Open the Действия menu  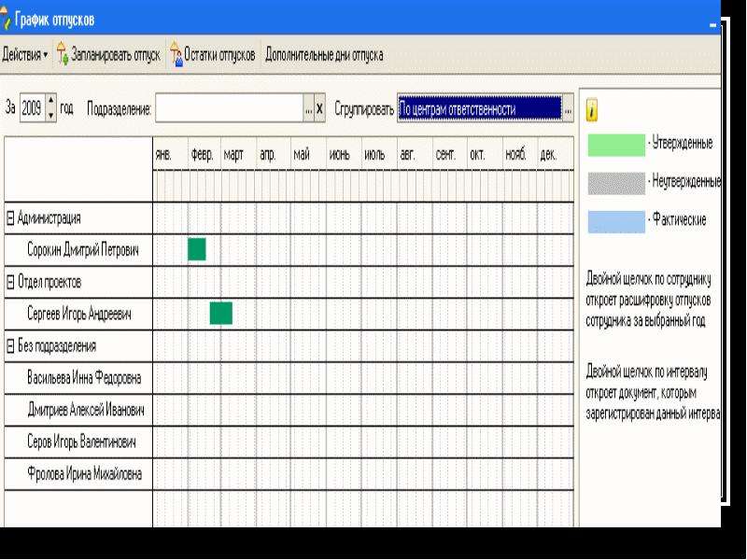25,55
